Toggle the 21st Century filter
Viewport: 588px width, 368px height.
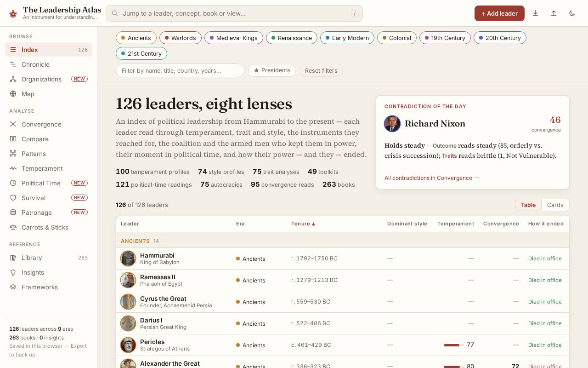141,53
